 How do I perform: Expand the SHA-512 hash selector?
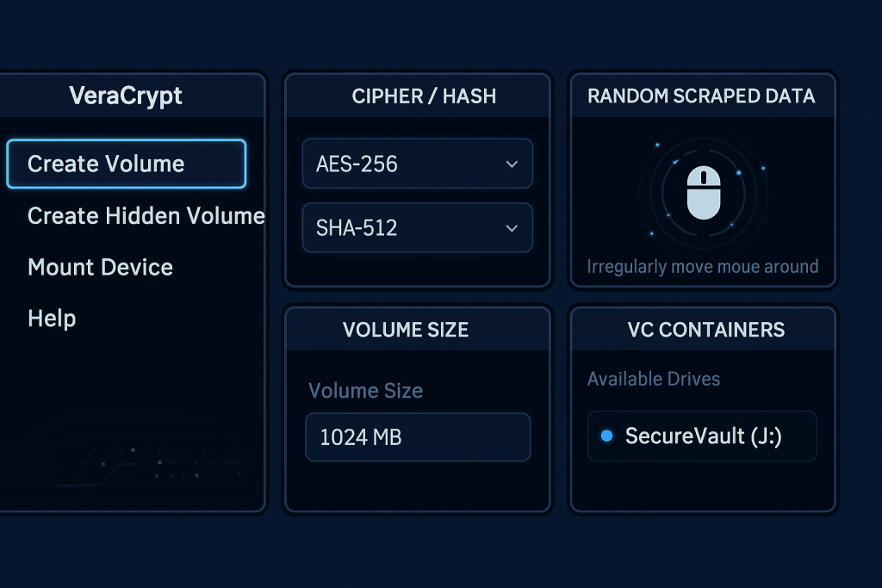417,227
